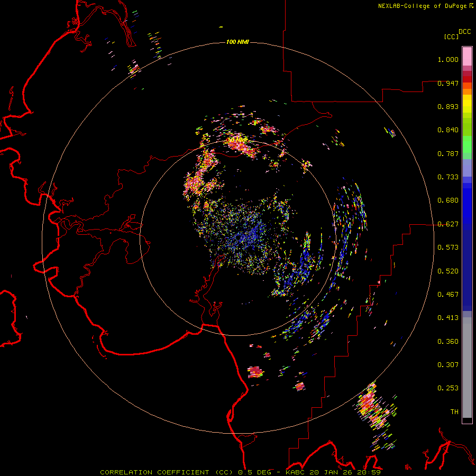
Task: Click the 0.840 color scale value
Action: point(448,130)
